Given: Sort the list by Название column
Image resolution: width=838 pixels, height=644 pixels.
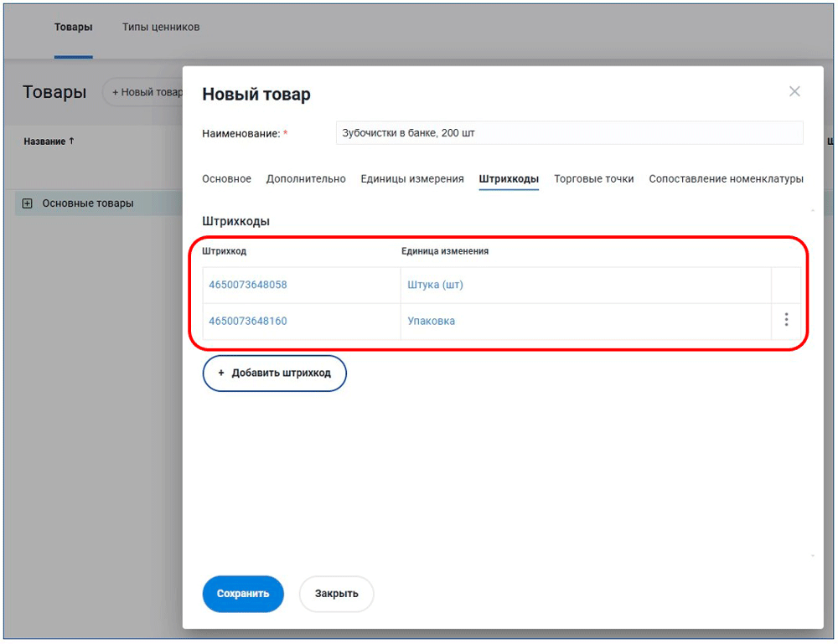Looking at the screenshot, I should pos(49,142).
